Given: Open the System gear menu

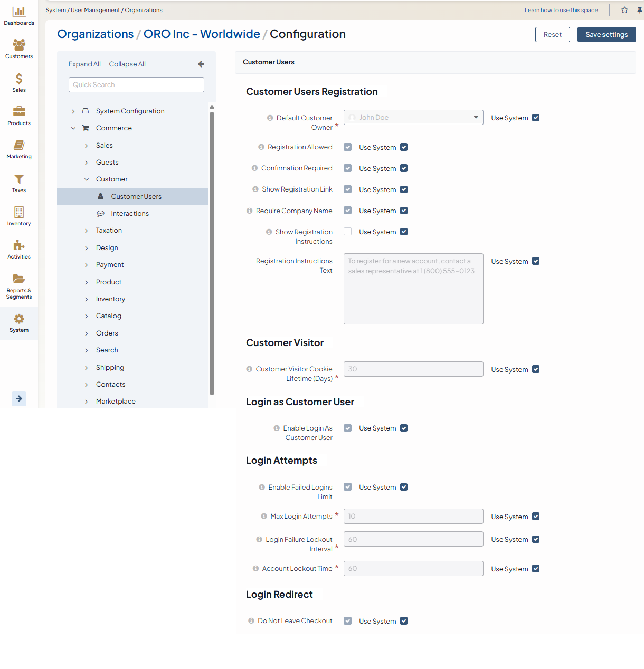Looking at the screenshot, I should tap(19, 323).
